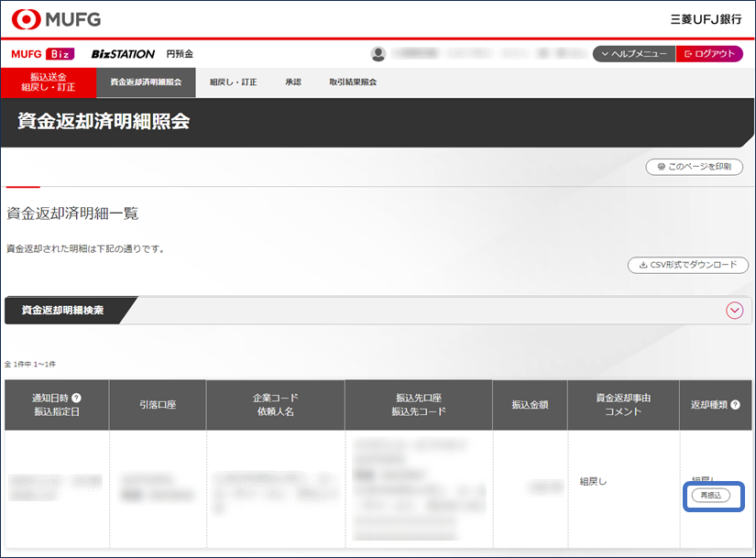Click the 円預金 label in header

180,54
